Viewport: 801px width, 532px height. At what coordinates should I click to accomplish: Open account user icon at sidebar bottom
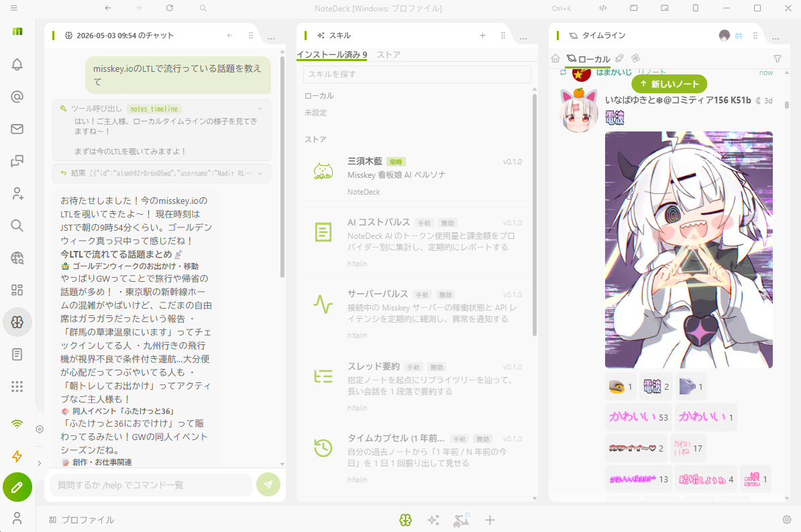click(x=17, y=518)
